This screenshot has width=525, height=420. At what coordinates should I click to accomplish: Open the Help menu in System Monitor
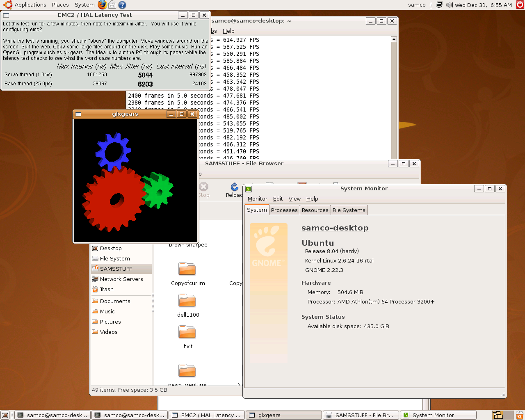[312, 199]
